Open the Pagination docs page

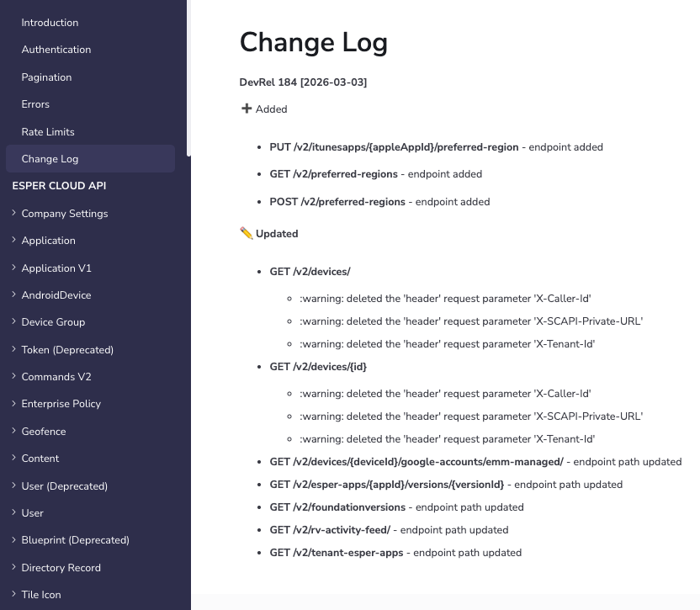tap(46, 77)
